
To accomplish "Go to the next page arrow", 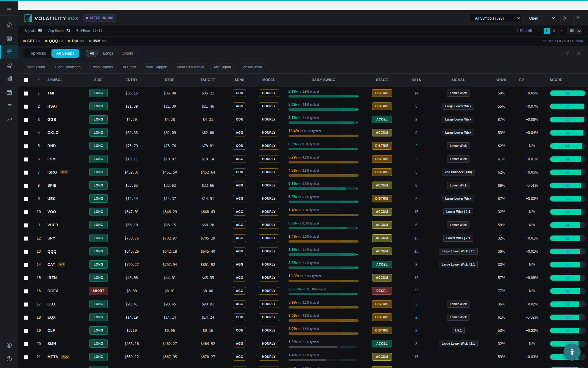I will (562, 31).
